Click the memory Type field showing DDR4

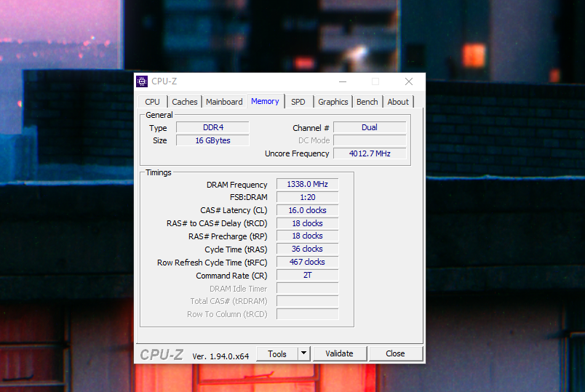pyautogui.click(x=212, y=127)
